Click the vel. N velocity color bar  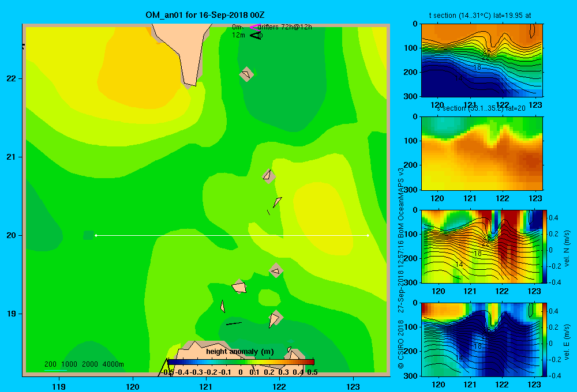545,246
